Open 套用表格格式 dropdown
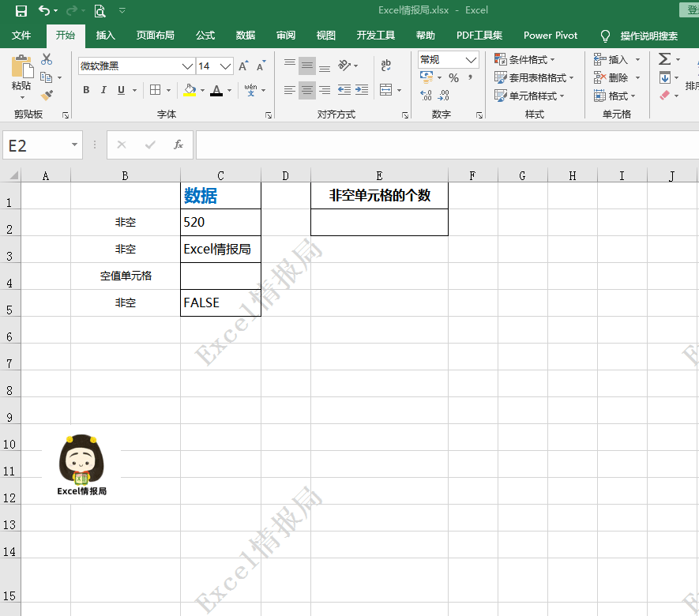Screen dimensions: 699x616 click(x=534, y=78)
